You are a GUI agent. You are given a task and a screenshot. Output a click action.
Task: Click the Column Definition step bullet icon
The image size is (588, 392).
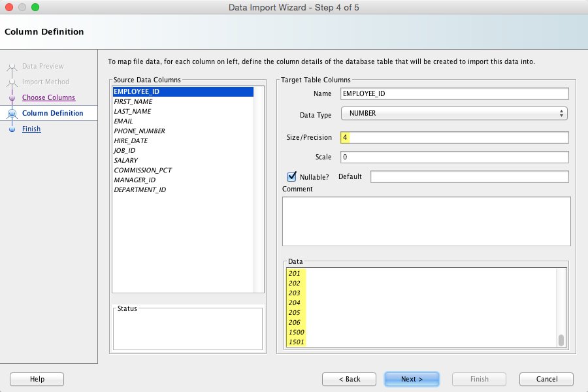point(12,113)
